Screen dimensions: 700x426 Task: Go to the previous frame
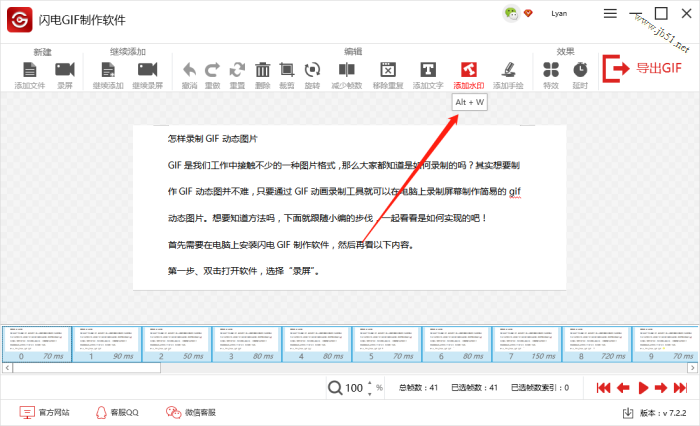(x=623, y=388)
